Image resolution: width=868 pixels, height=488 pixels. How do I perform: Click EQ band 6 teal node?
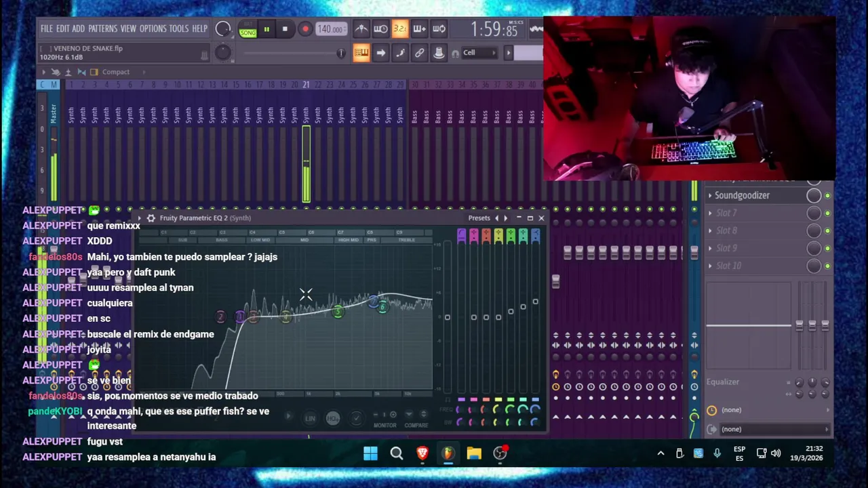(382, 307)
